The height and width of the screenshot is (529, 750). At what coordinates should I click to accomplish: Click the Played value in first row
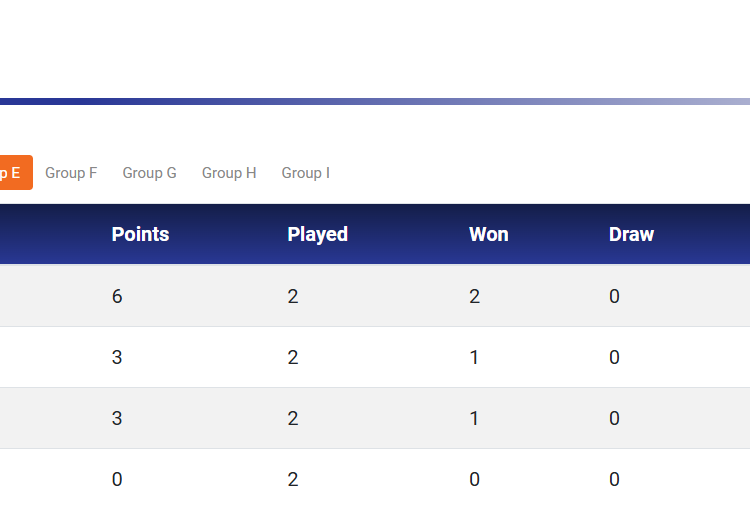click(293, 297)
